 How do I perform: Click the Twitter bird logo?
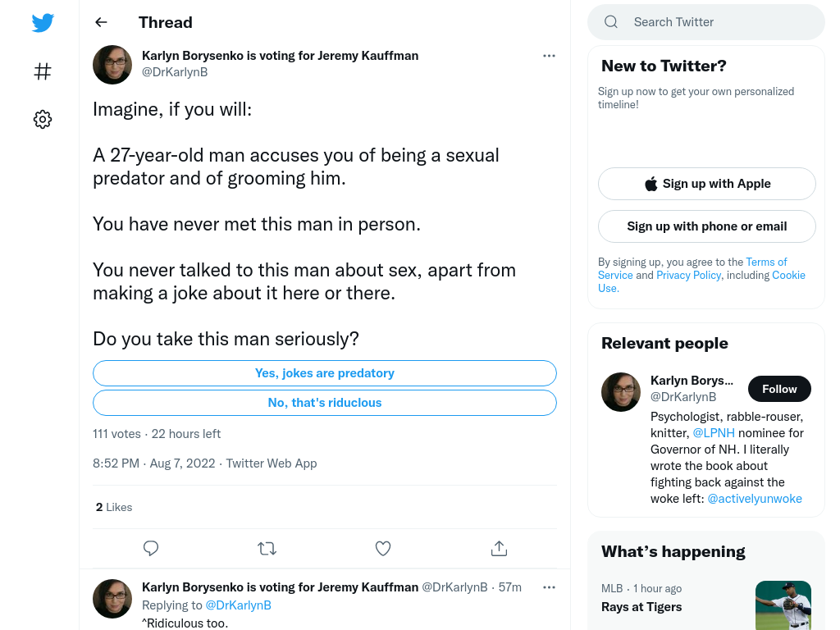[43, 22]
